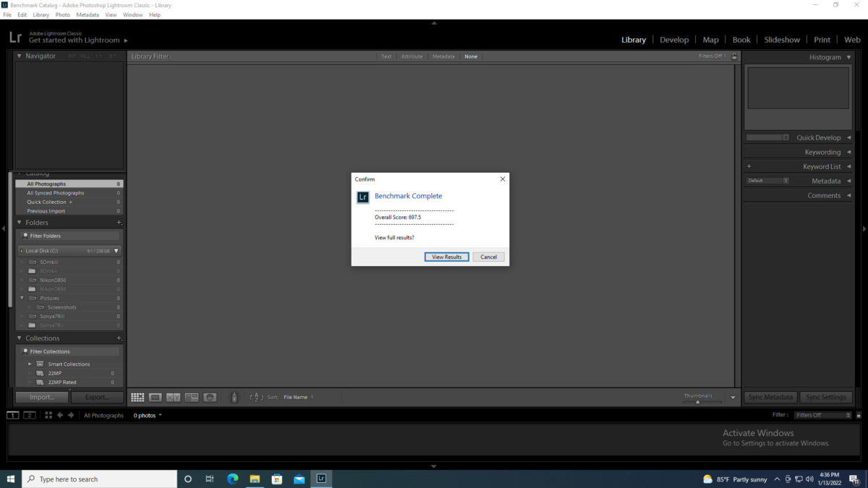This screenshot has height=488, width=868.
Task: Expand Smart Collections set
Action: pyautogui.click(x=30, y=364)
